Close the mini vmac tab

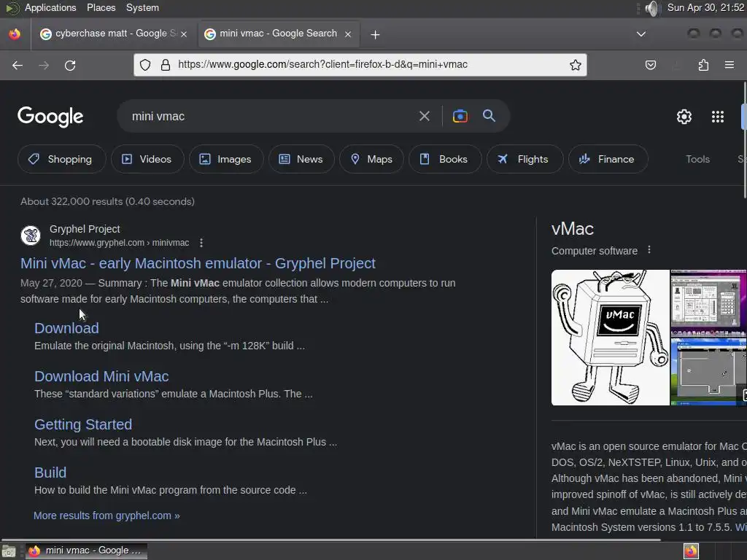(x=348, y=34)
